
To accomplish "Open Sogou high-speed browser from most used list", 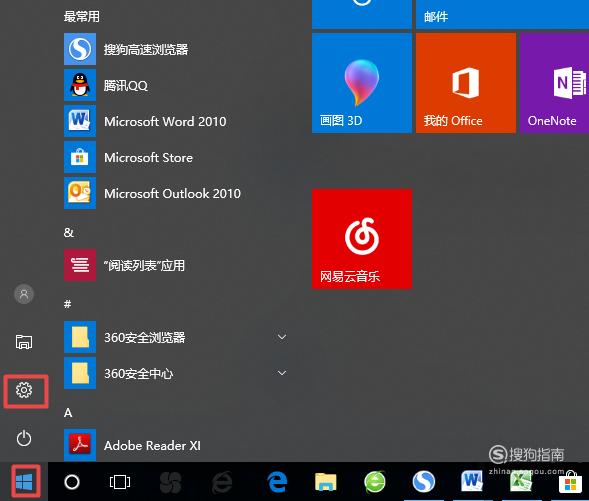I will (176, 49).
